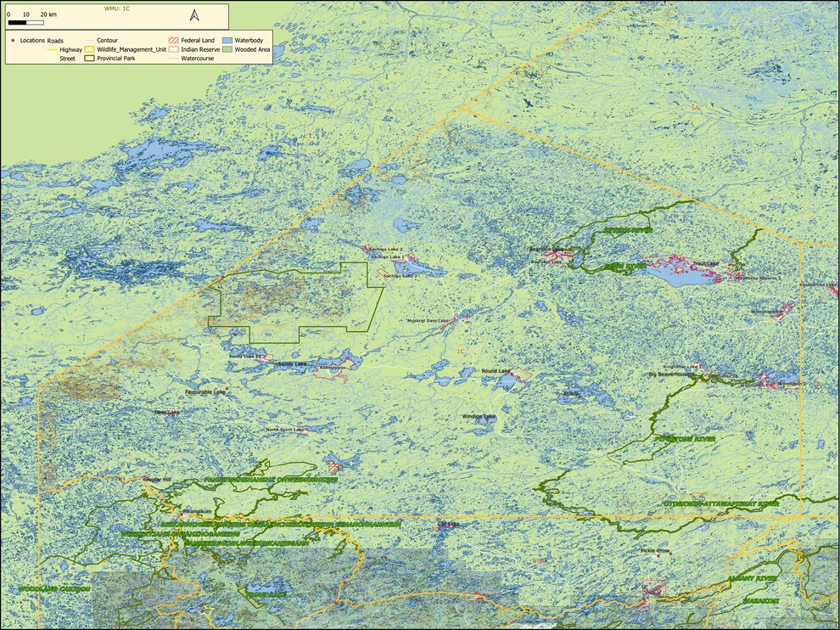Click the 'TROUT LAKE' green park label
The height and width of the screenshot is (630, 840).
pos(266,594)
